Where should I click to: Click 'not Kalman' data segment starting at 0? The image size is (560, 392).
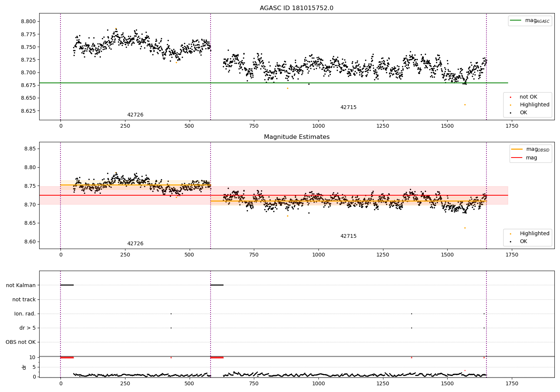67,285
